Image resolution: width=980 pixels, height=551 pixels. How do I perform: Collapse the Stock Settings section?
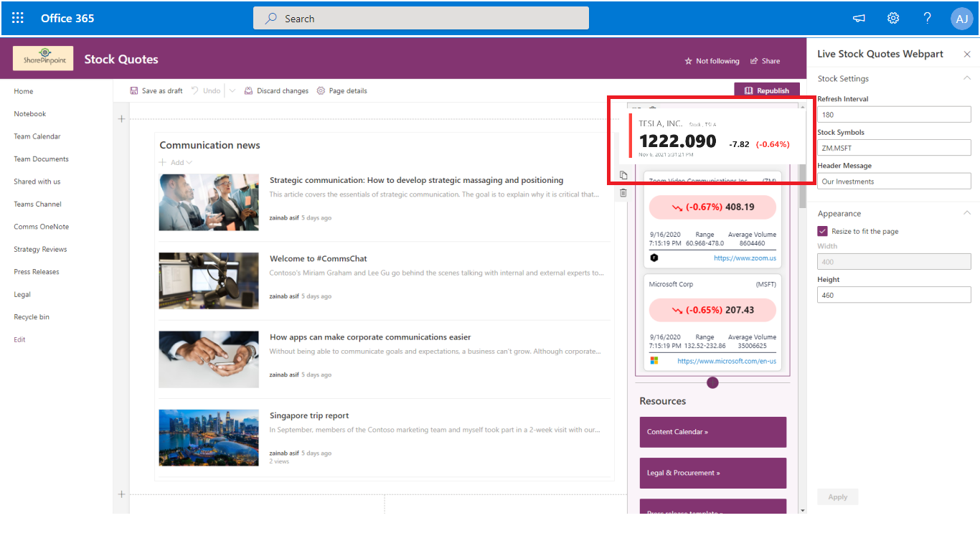pos(967,78)
